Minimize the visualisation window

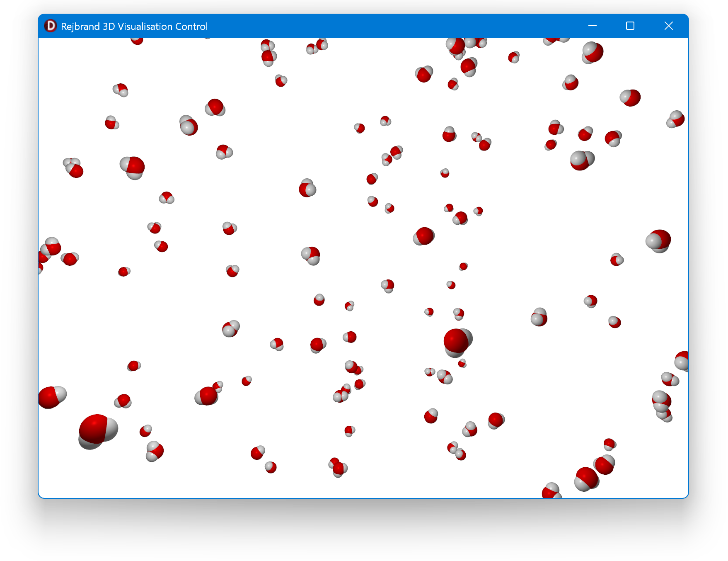coord(592,26)
